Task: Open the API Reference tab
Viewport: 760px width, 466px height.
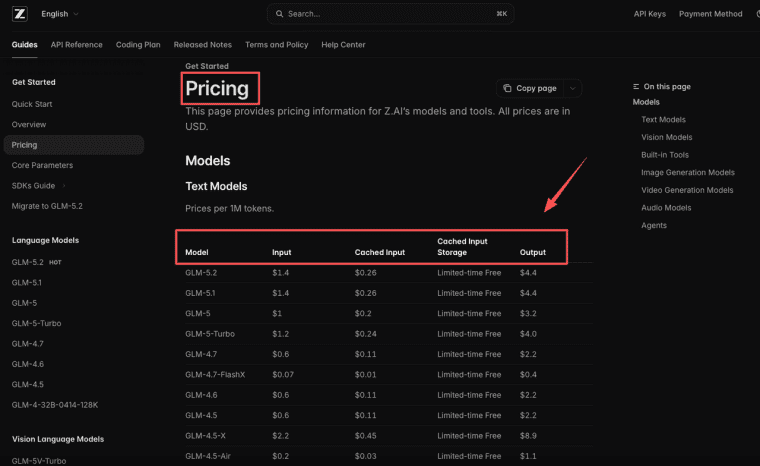Action: point(77,45)
